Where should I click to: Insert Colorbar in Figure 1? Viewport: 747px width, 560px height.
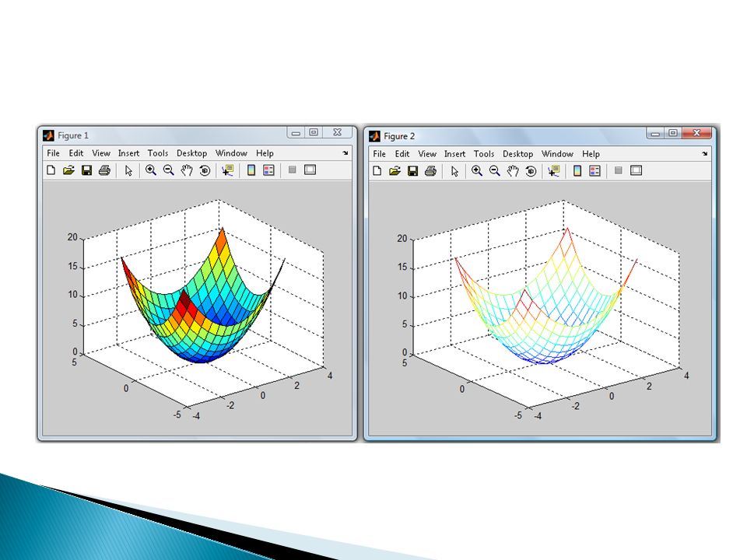(251, 170)
